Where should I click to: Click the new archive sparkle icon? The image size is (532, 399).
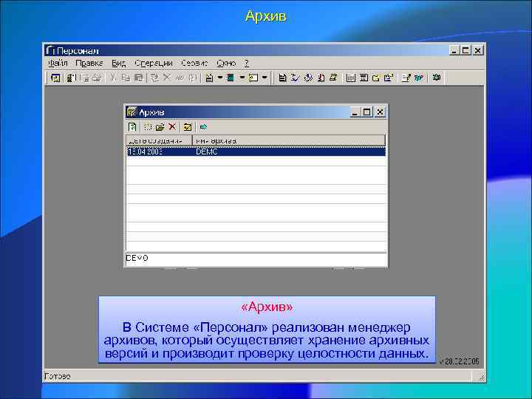147,127
